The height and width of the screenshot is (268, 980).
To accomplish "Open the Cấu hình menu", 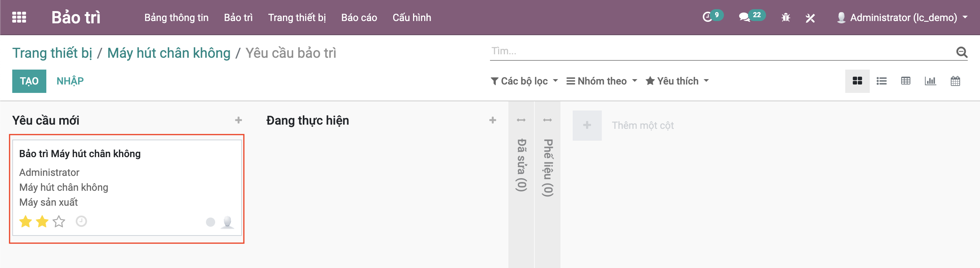I will [x=412, y=18].
